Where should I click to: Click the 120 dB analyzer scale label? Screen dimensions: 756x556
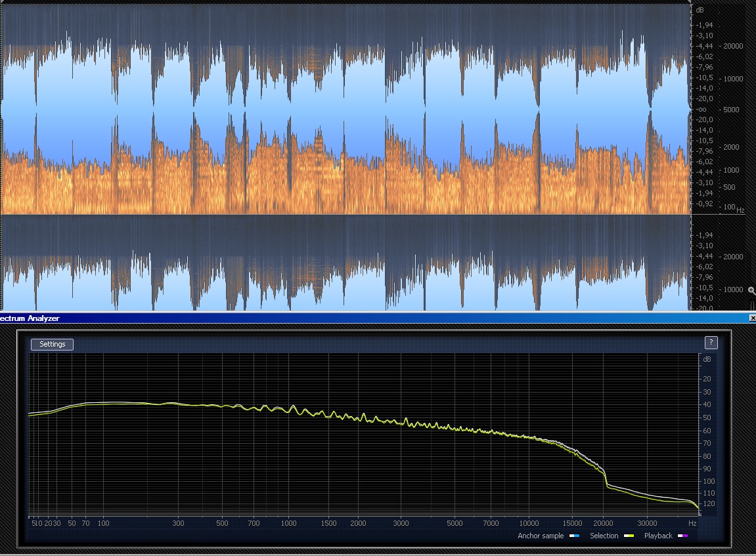[x=709, y=503]
